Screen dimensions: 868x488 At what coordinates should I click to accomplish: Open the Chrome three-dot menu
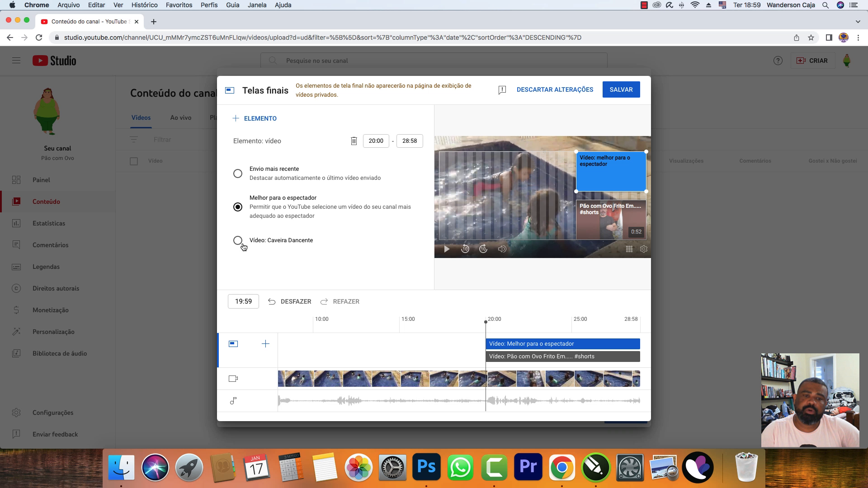tap(858, 38)
